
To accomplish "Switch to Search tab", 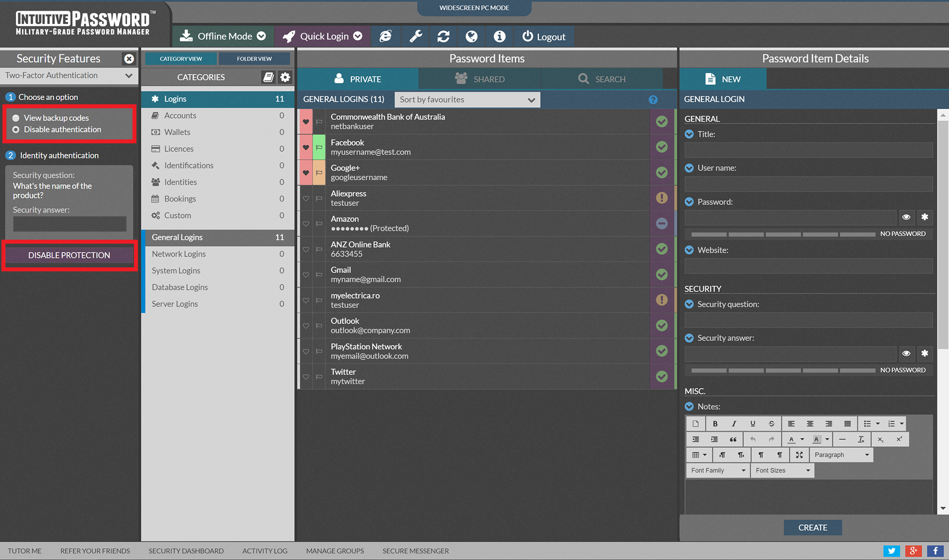I will tap(602, 79).
